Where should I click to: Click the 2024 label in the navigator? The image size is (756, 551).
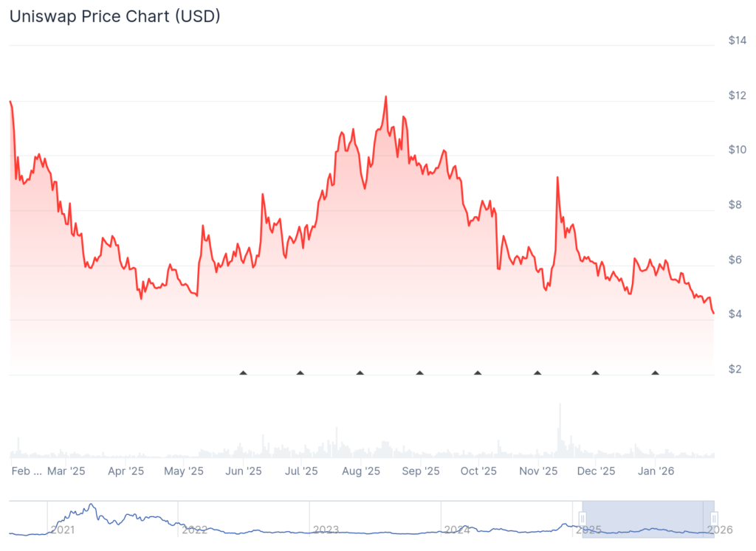457,529
